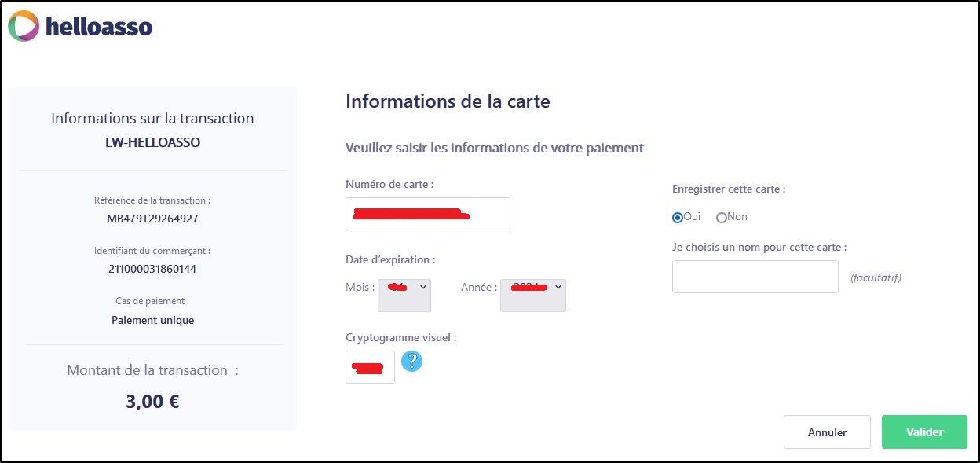Focus the card name input field

(x=755, y=277)
